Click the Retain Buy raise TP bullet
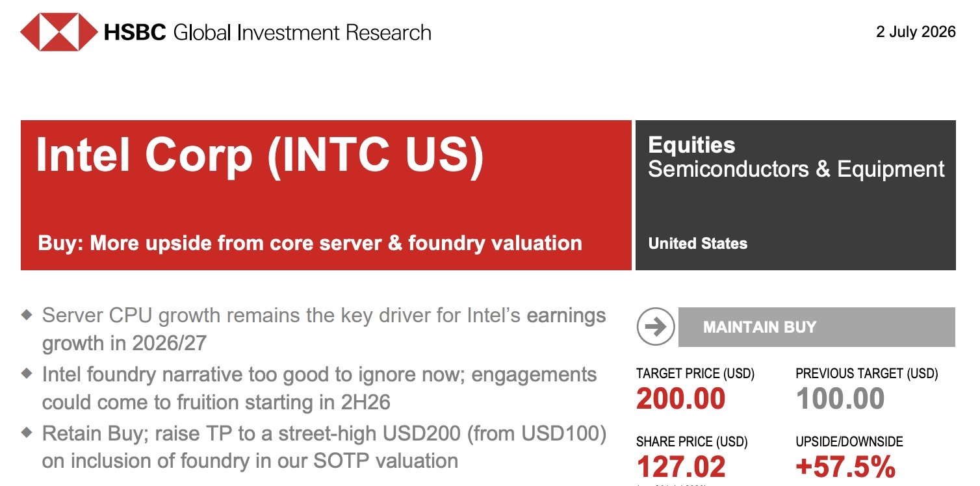This screenshot has width=980, height=486. click(324, 447)
